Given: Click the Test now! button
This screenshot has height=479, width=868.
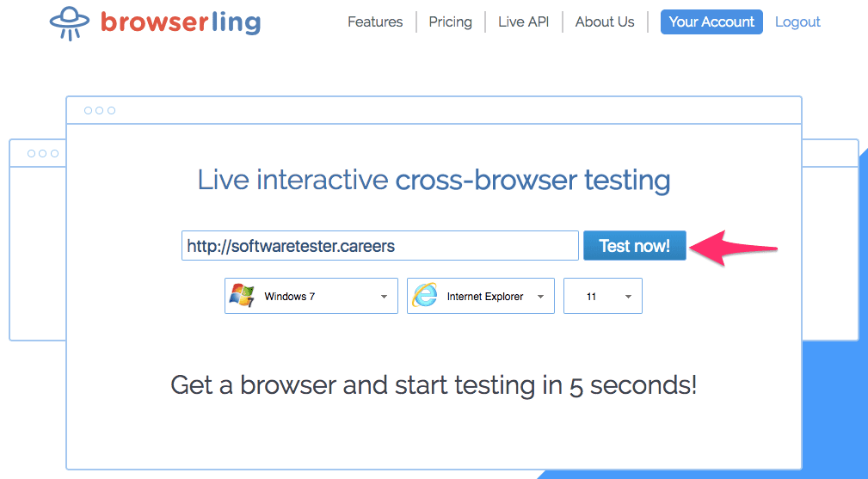Looking at the screenshot, I should [634, 246].
